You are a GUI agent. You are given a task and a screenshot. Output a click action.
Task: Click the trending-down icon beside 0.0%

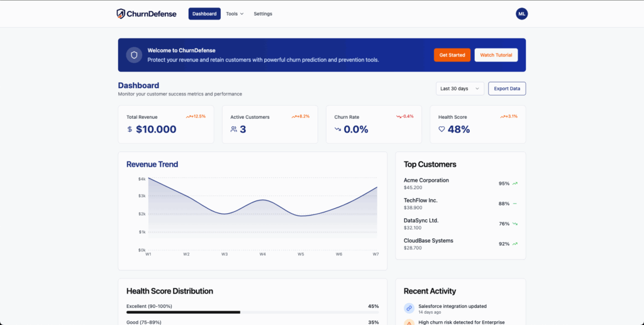tap(338, 129)
